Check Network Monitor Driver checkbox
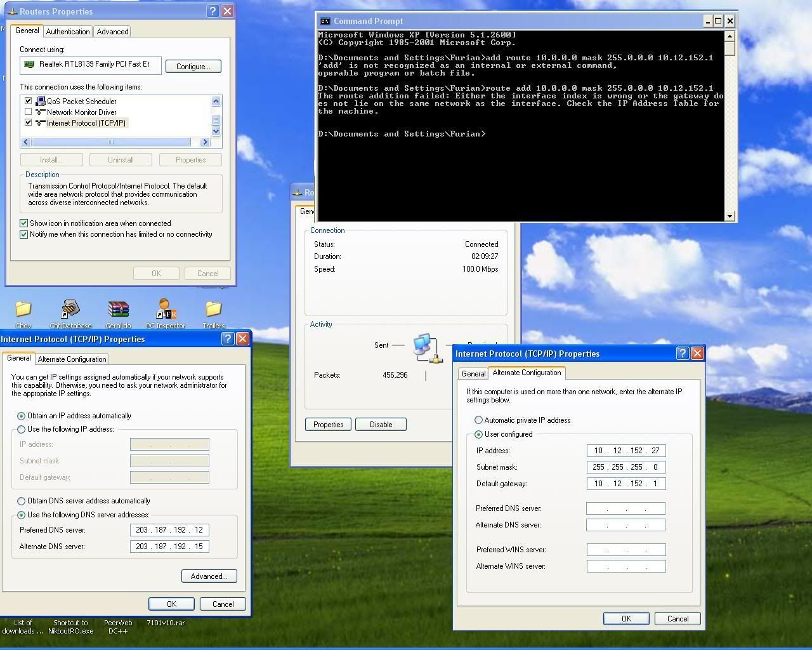 (28, 112)
